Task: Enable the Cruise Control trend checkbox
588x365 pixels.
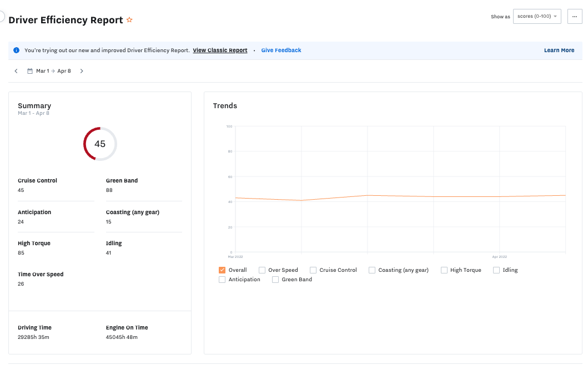Action: point(313,270)
